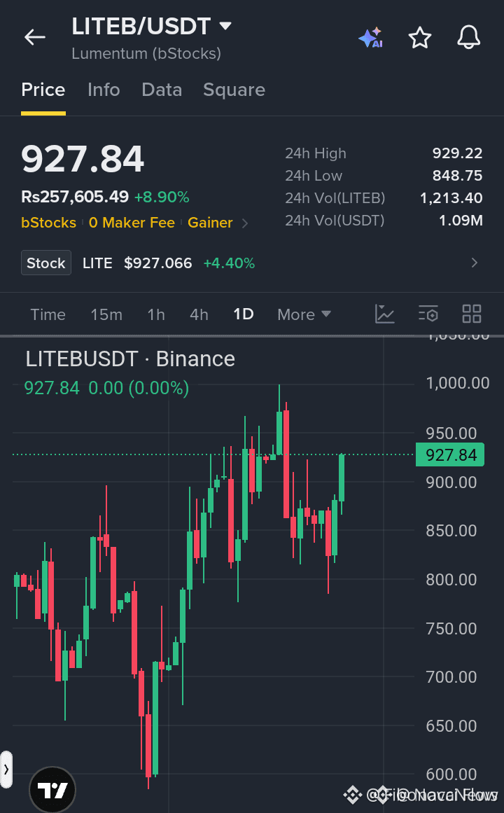Tap the Gainer tag link
The width and height of the screenshot is (504, 813).
[x=210, y=223]
